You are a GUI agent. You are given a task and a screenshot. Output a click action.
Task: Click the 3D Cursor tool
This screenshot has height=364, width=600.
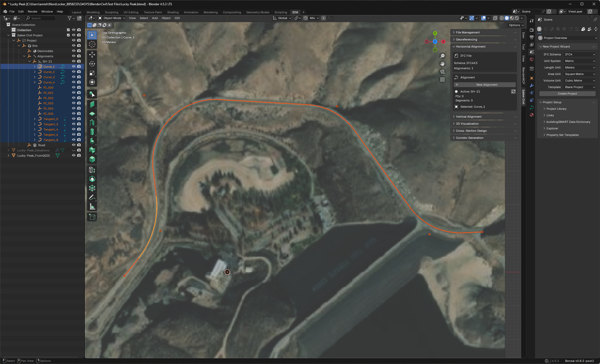point(92,44)
